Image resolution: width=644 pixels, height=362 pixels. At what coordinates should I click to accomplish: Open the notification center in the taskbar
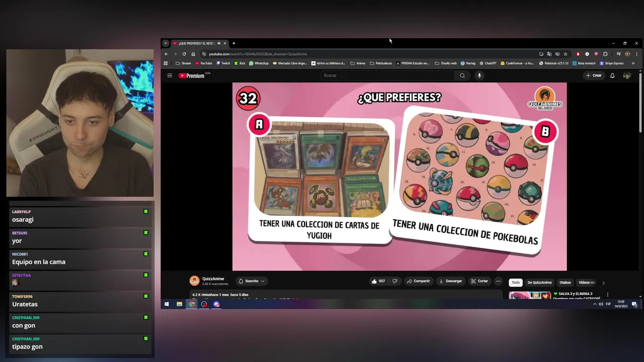634,304
